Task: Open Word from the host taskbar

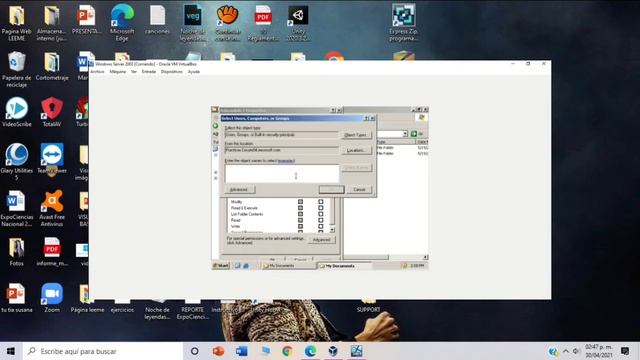Action: [241, 351]
